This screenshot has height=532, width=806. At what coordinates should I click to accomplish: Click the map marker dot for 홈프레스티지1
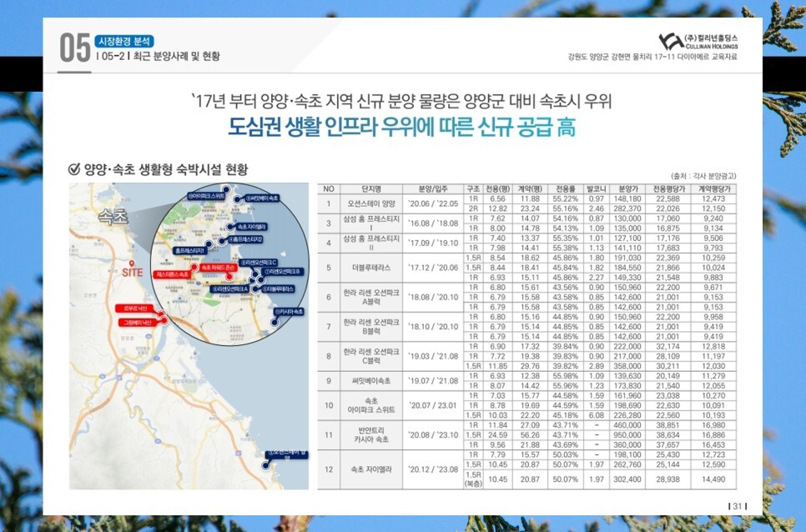[x=209, y=244]
